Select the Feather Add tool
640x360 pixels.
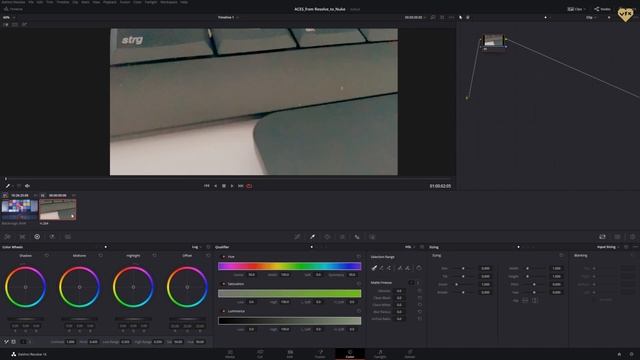(x=407, y=268)
